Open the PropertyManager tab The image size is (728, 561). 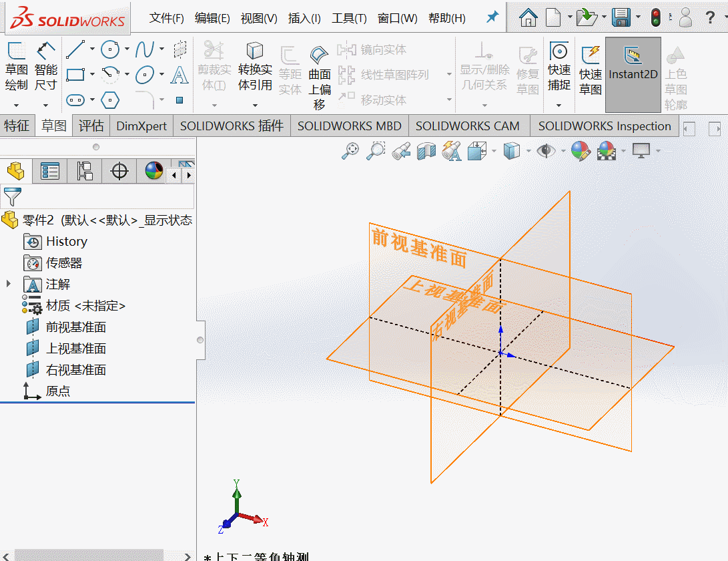tap(49, 171)
